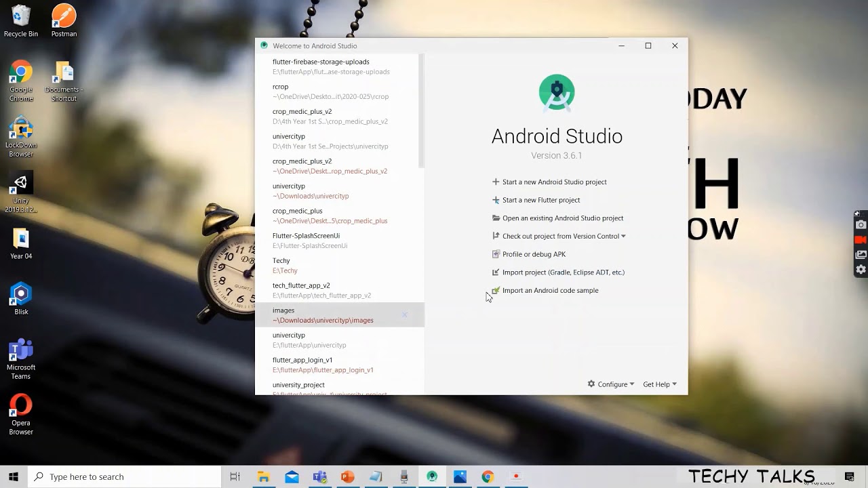
Task: Click the screenshot camera icon in the recorder sidebar
Action: click(861, 224)
